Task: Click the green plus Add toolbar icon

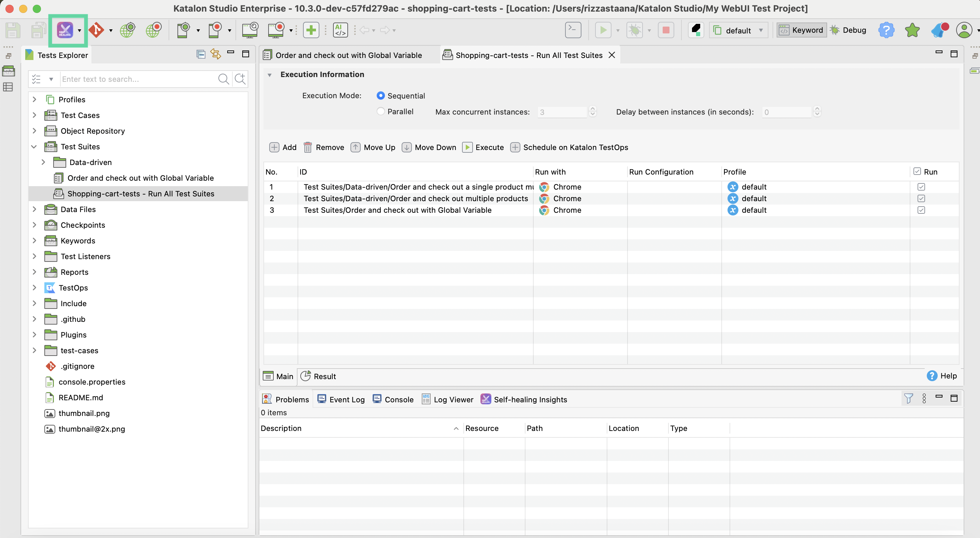Action: coord(311,30)
